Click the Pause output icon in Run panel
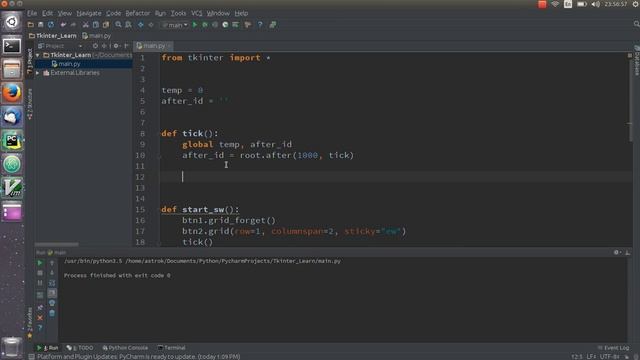The width and height of the screenshot is (640, 360). tap(40, 282)
